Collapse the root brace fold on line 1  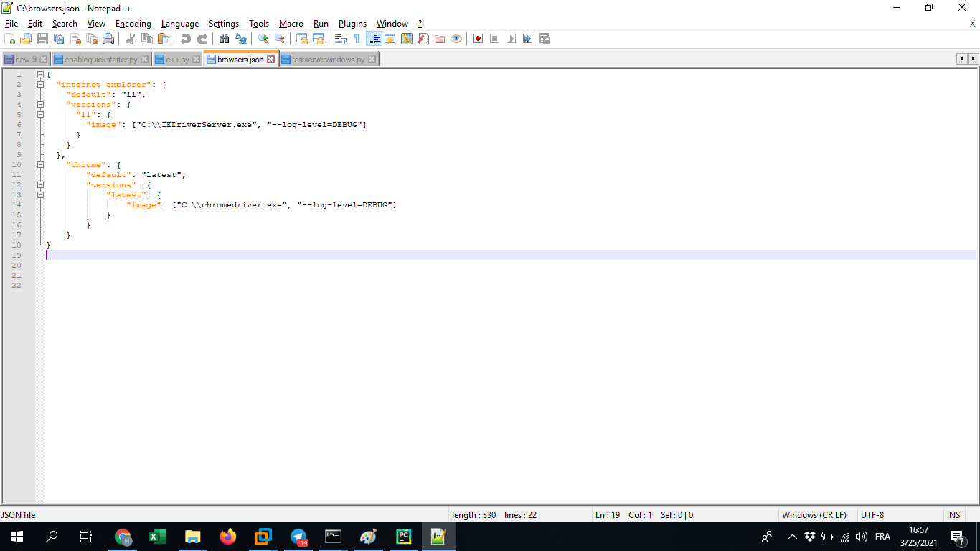pyautogui.click(x=41, y=75)
